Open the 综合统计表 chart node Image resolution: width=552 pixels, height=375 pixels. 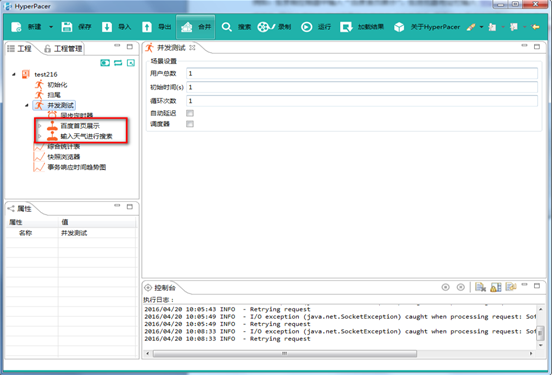[x=64, y=146]
